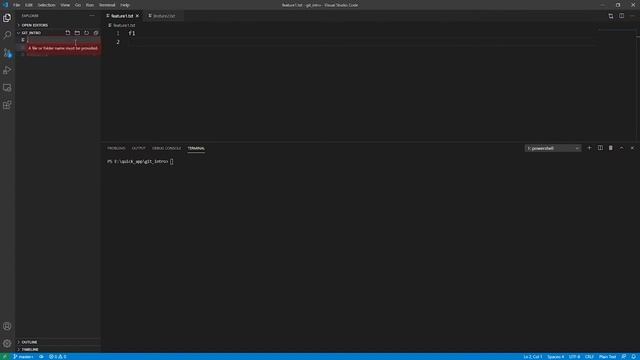
Task: Expand the Open Editors section
Action: (58, 25)
